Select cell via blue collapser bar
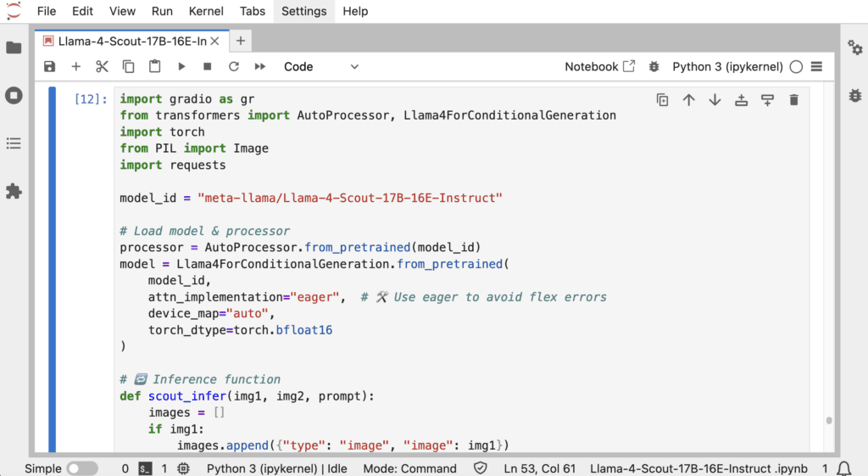 click(x=52, y=269)
